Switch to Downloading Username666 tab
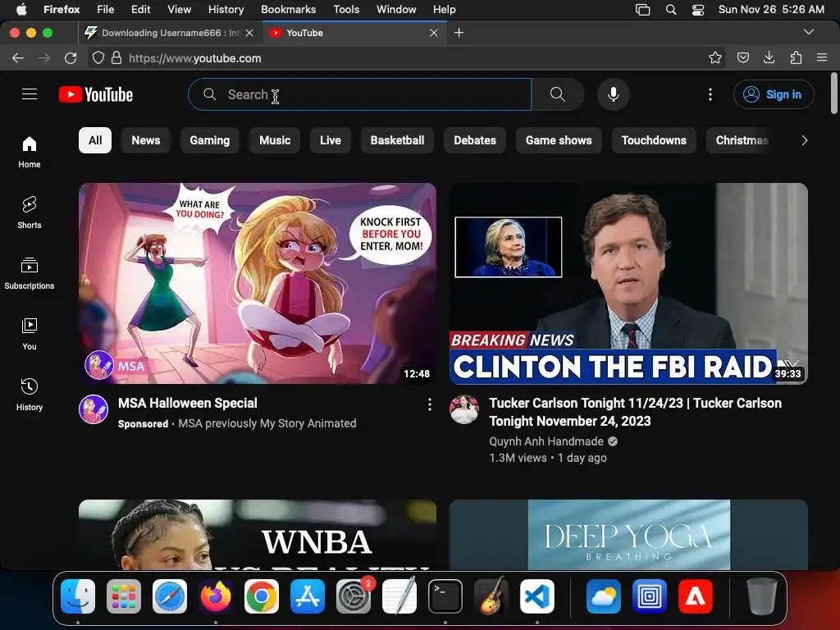The width and height of the screenshot is (840, 630). tap(169, 33)
